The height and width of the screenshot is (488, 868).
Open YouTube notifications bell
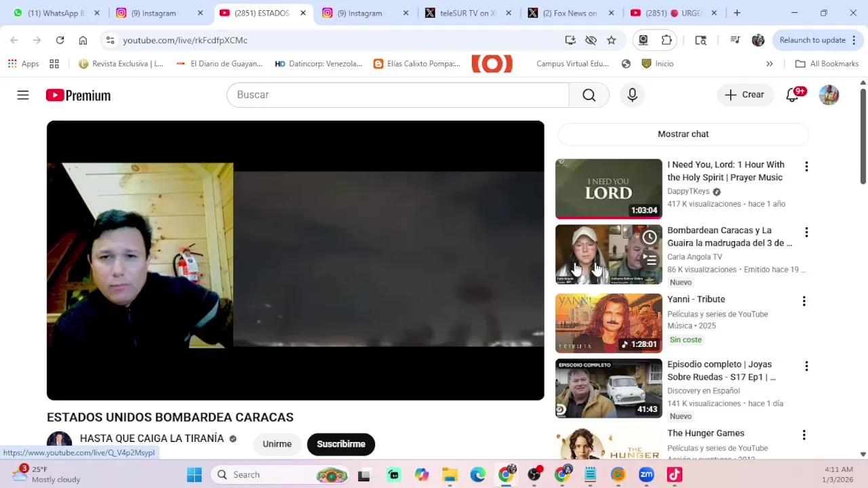793,95
